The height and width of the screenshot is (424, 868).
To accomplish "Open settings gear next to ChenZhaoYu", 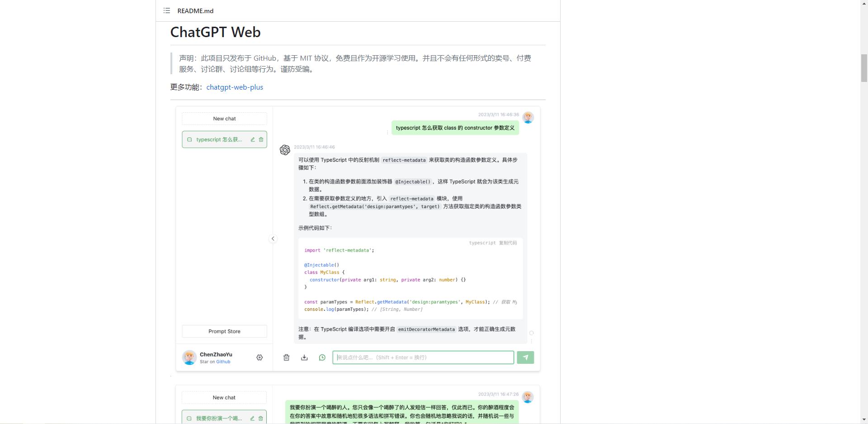I will coord(259,357).
